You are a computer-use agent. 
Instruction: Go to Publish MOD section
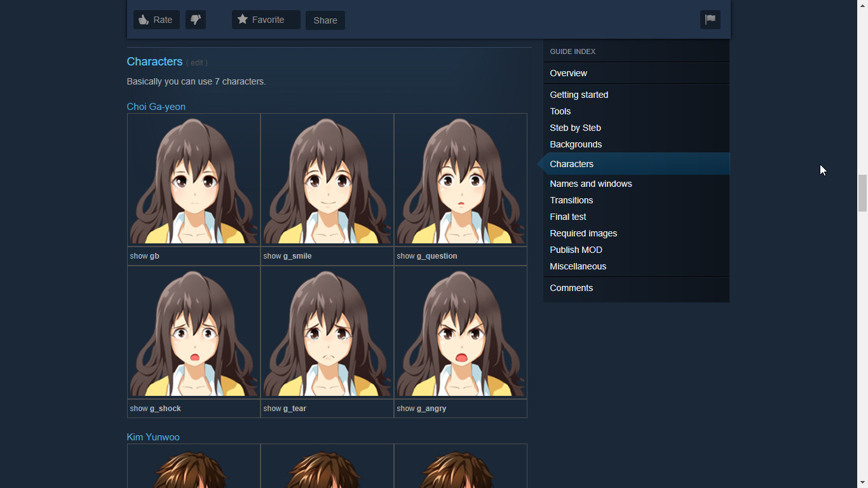(x=576, y=250)
